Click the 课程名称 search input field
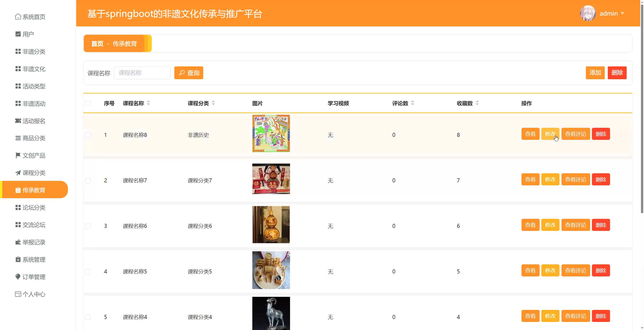Screen dimensions: 644x330 [142, 73]
